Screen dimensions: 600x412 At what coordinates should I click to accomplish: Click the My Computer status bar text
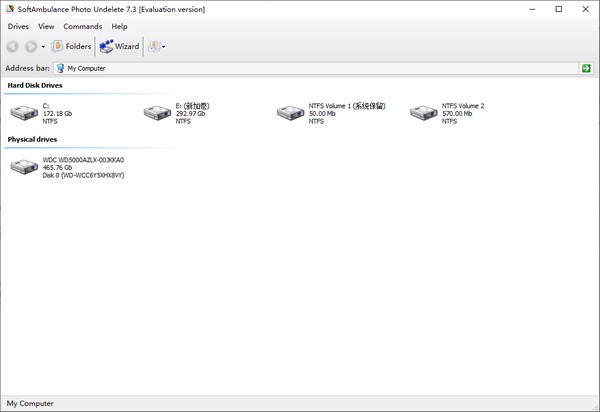pyautogui.click(x=30, y=403)
